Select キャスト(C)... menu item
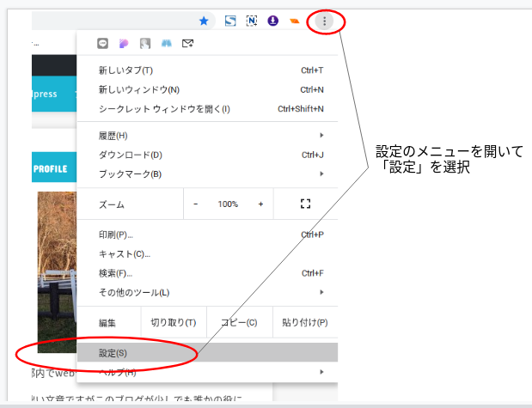532x408 pixels. tap(207, 254)
